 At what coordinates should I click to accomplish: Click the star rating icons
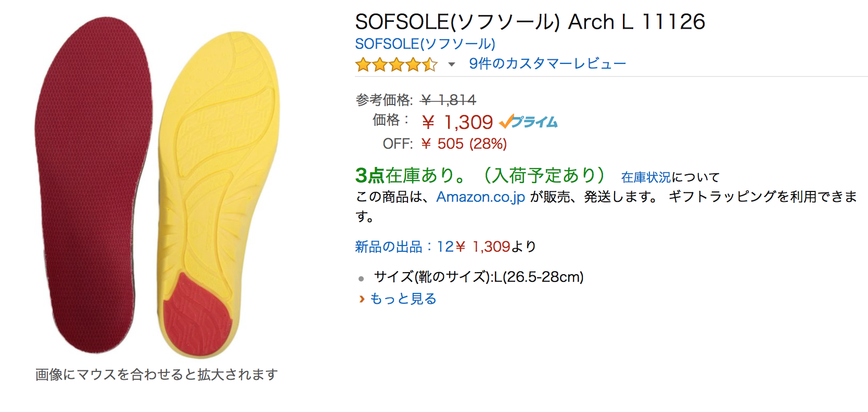(x=396, y=65)
